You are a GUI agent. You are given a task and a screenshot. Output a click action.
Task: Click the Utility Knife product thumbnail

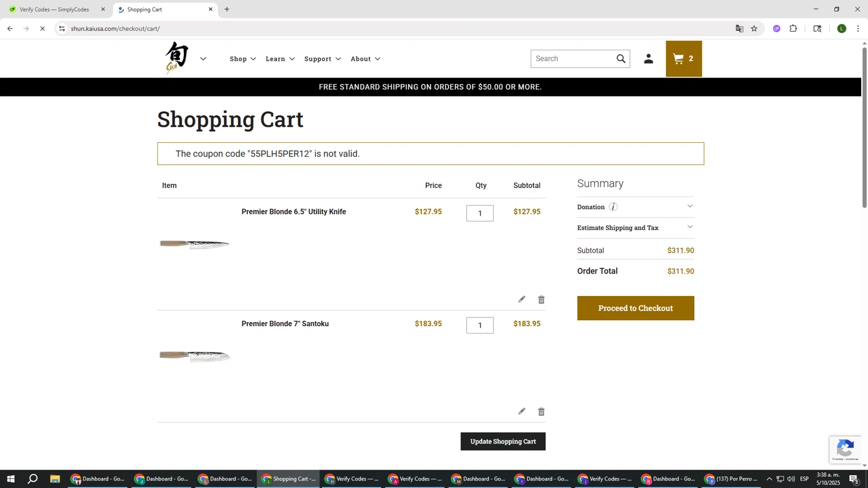194,244
